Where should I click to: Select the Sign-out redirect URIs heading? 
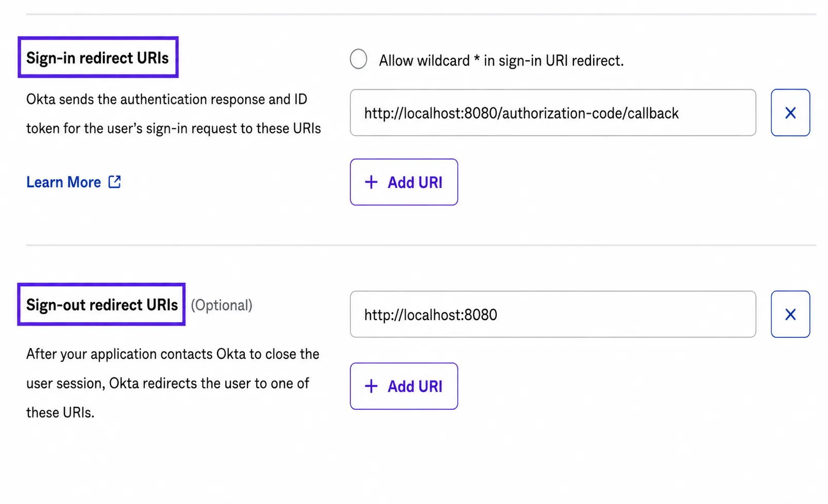tap(102, 305)
